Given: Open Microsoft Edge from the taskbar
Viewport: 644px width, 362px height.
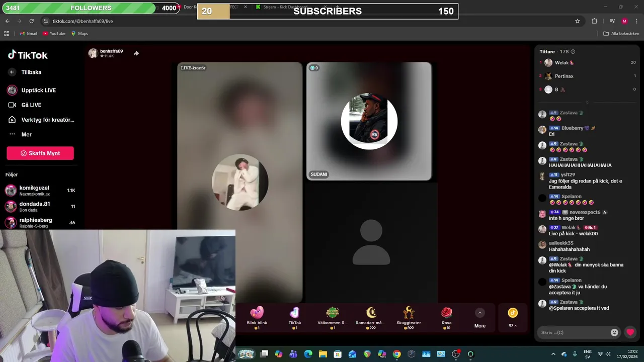Looking at the screenshot, I should [x=308, y=354].
